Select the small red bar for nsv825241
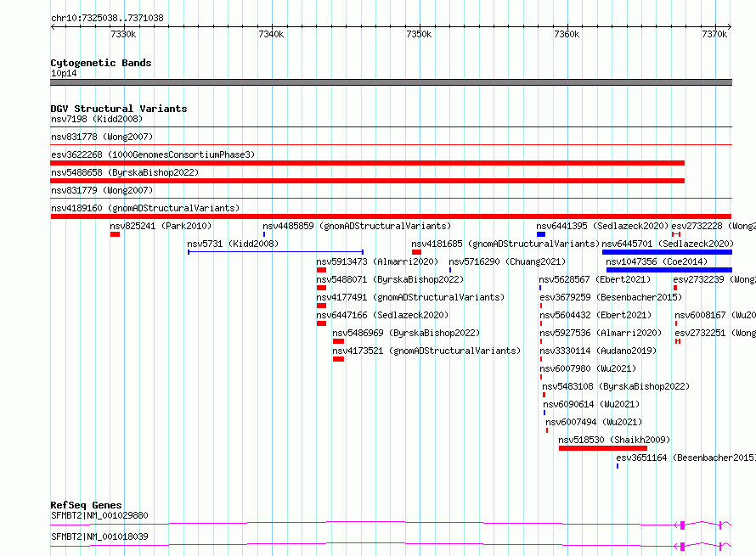Image resolution: width=756 pixels, height=556 pixels. click(x=115, y=234)
